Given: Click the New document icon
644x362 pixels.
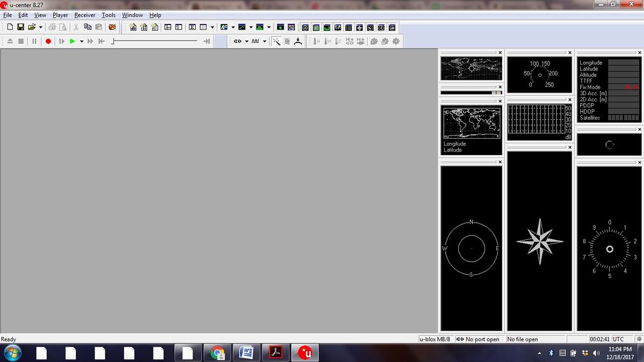Looking at the screenshot, I should [10, 27].
